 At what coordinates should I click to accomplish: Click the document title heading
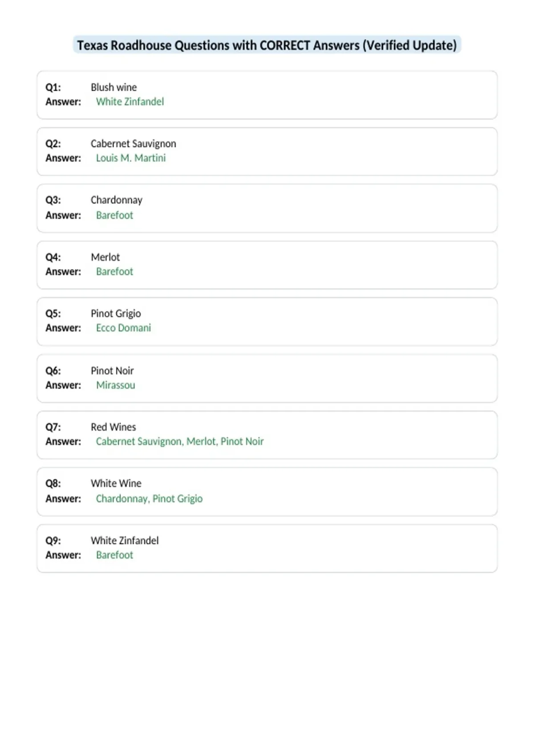tap(267, 45)
